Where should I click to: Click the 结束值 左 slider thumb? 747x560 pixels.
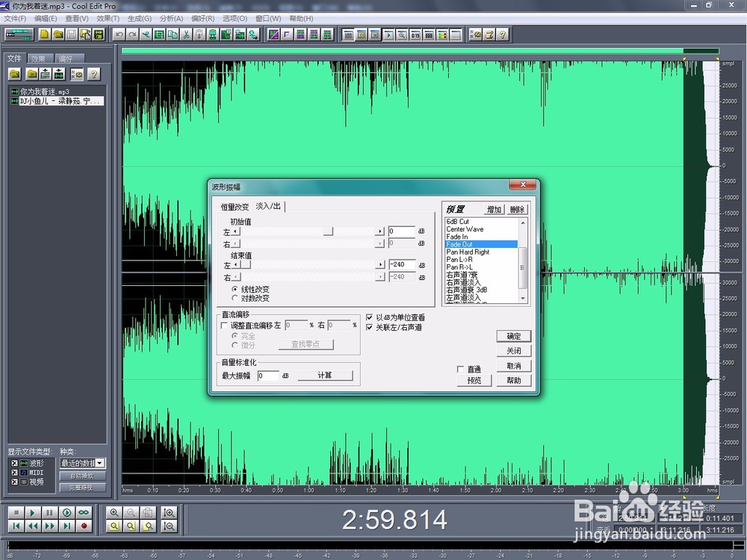[245, 265]
